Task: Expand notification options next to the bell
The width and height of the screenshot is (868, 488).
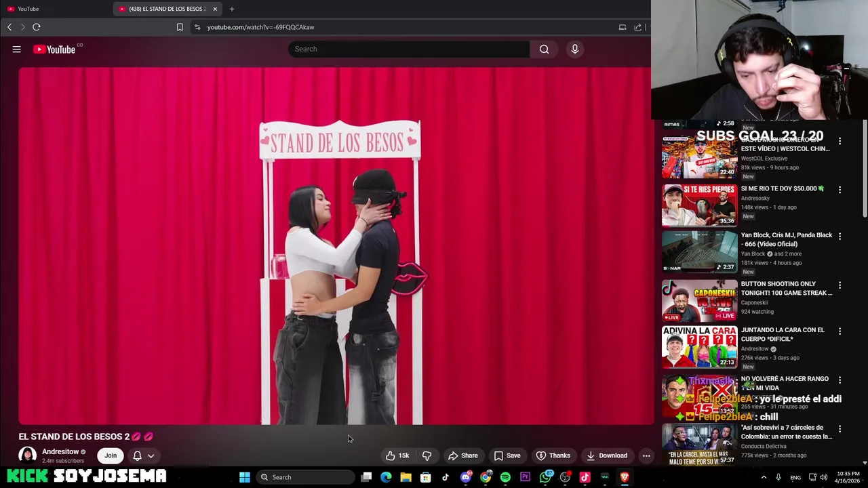Action: (151, 455)
